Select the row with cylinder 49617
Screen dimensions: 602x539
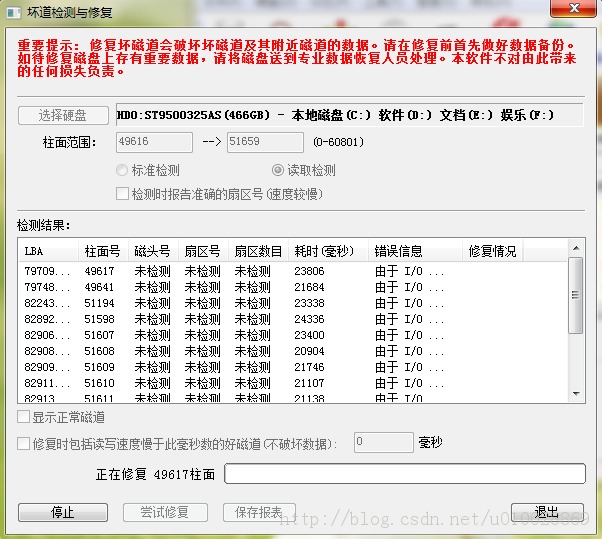tap(293, 271)
